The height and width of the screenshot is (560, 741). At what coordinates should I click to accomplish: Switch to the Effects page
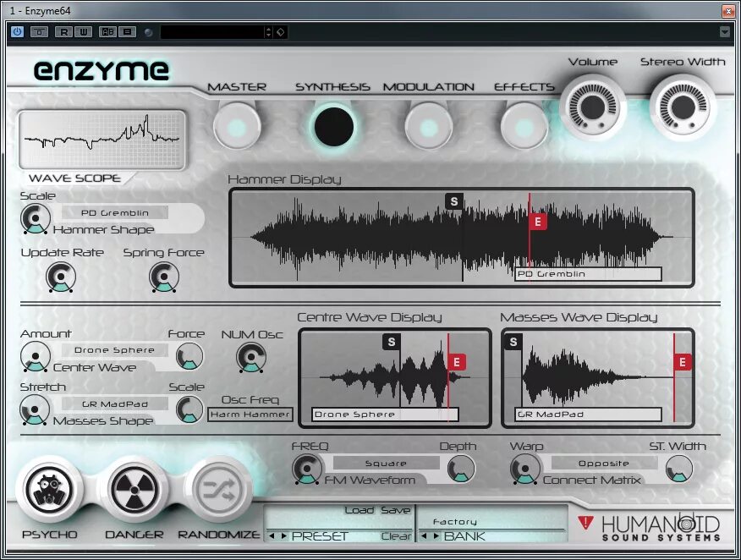(x=524, y=127)
